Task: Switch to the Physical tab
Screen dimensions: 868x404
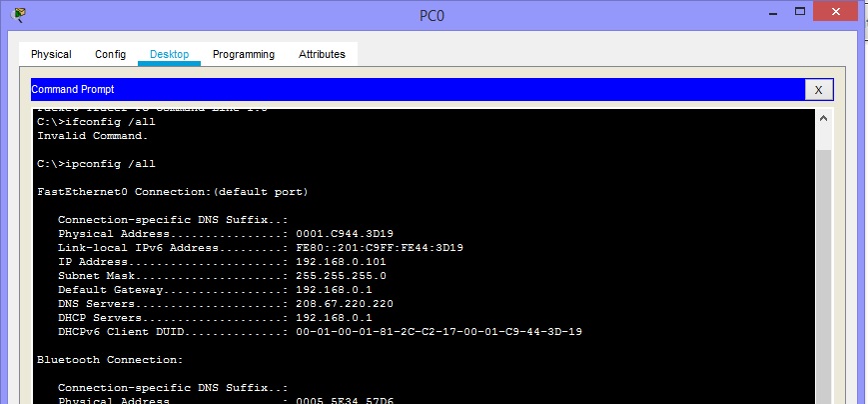Action: pos(51,54)
